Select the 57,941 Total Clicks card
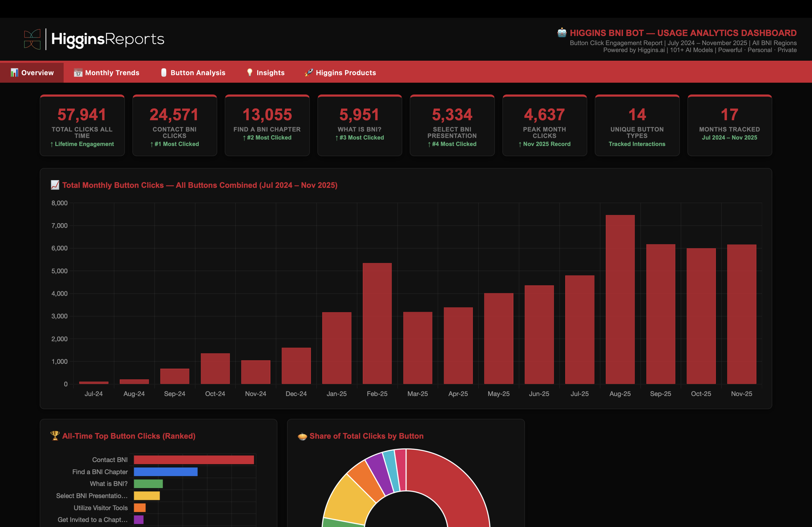 (x=82, y=126)
